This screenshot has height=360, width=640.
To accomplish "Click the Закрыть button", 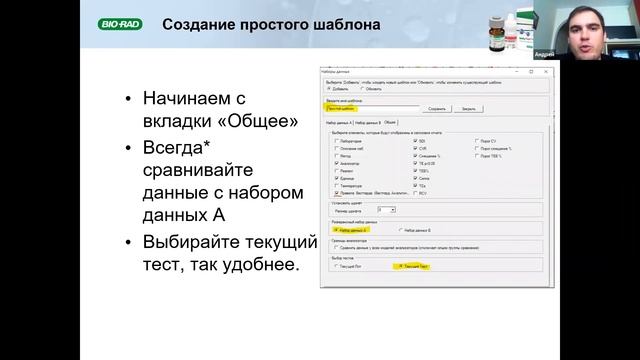I will pos(469,109).
